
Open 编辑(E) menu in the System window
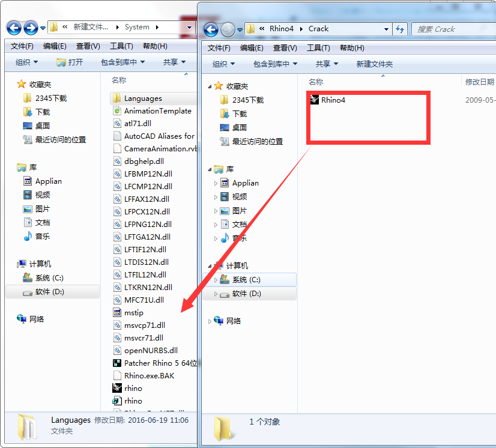pos(55,46)
